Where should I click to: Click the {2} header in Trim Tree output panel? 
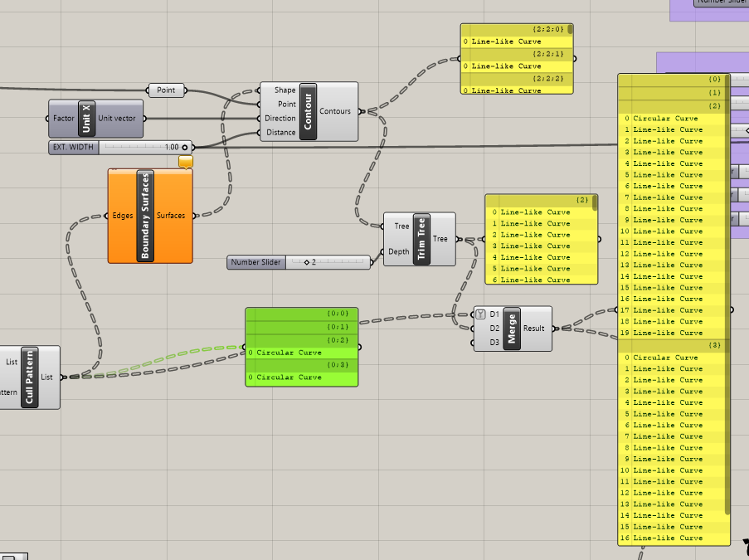point(539,200)
